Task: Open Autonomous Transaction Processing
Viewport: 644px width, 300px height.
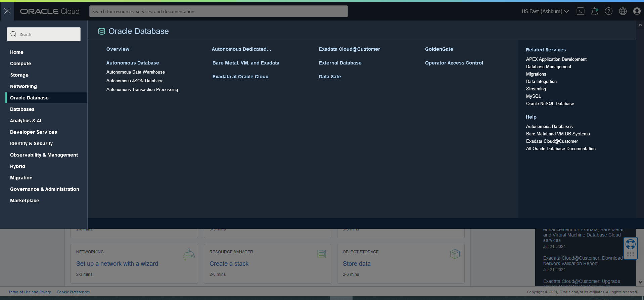Action: [142, 89]
